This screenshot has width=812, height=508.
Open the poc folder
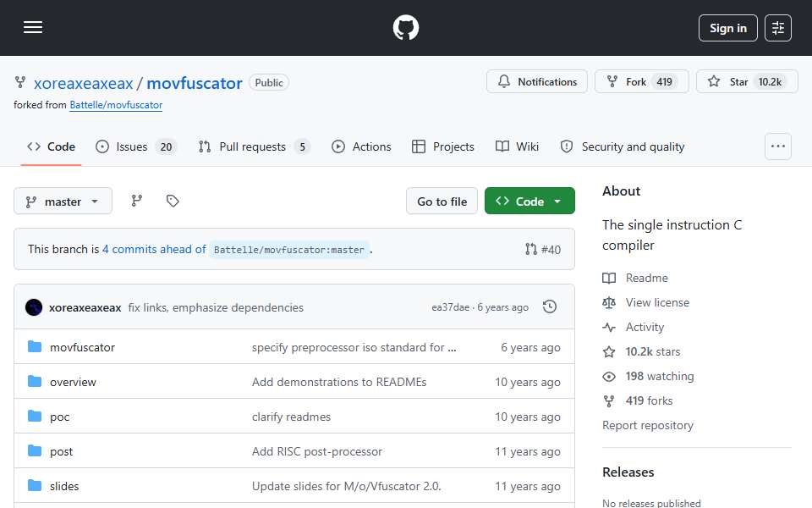click(59, 417)
